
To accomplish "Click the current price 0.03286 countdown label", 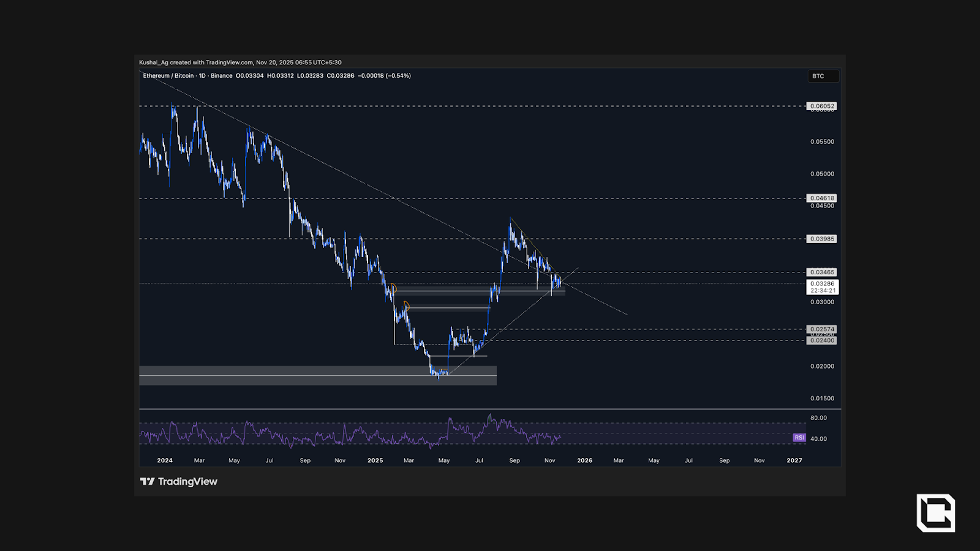I will pyautogui.click(x=822, y=287).
